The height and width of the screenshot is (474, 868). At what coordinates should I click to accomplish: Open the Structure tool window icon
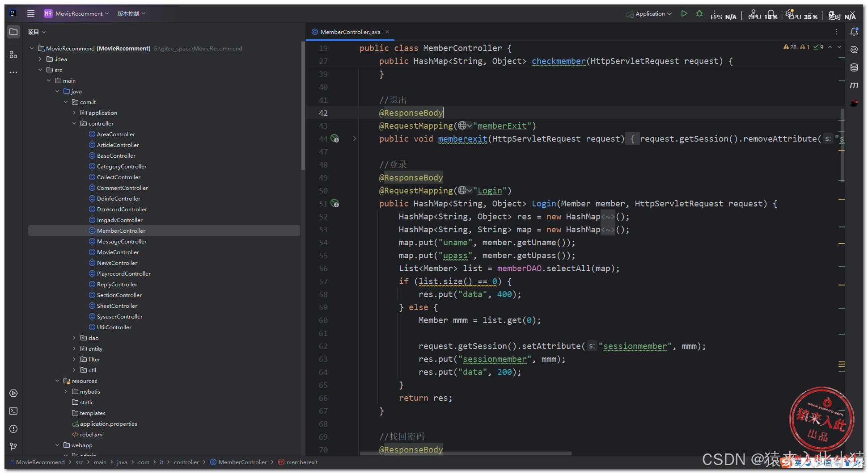(13, 55)
